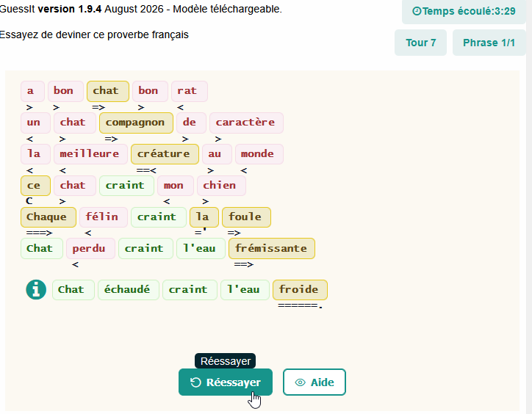The image size is (532, 414).
Task: Click the green info circle icon
Action: pos(36,289)
